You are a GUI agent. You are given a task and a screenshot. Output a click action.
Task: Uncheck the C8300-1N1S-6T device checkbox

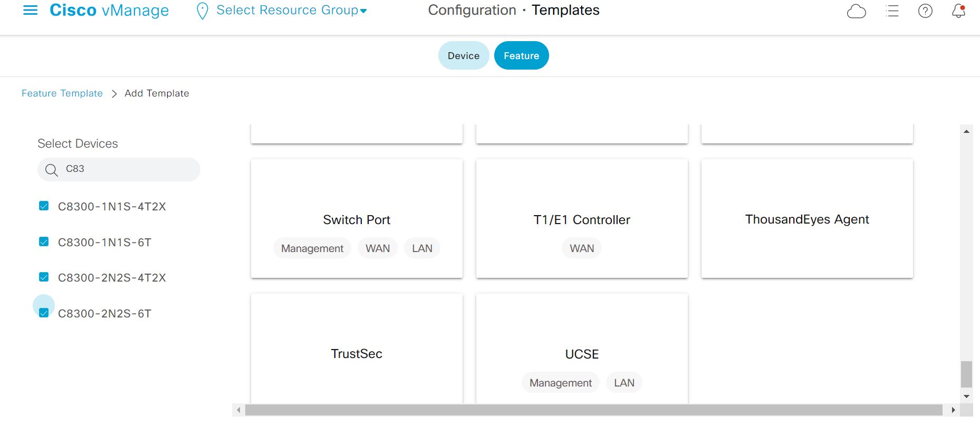[44, 242]
